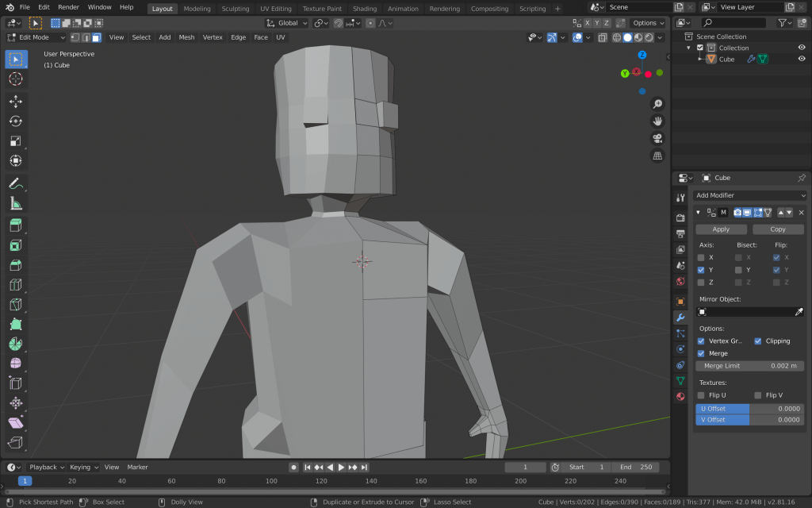
Task: Toggle camera view with camera icon
Action: (x=657, y=138)
